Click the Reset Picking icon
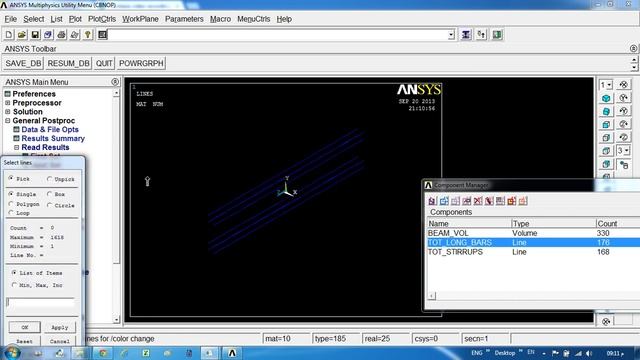 point(481,35)
